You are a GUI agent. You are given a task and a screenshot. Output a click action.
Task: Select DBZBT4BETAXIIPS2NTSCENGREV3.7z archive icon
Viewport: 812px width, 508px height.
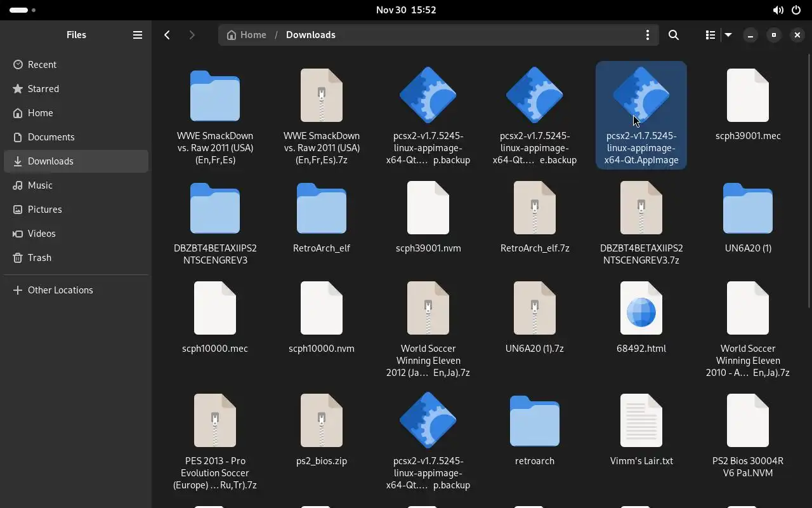641,208
